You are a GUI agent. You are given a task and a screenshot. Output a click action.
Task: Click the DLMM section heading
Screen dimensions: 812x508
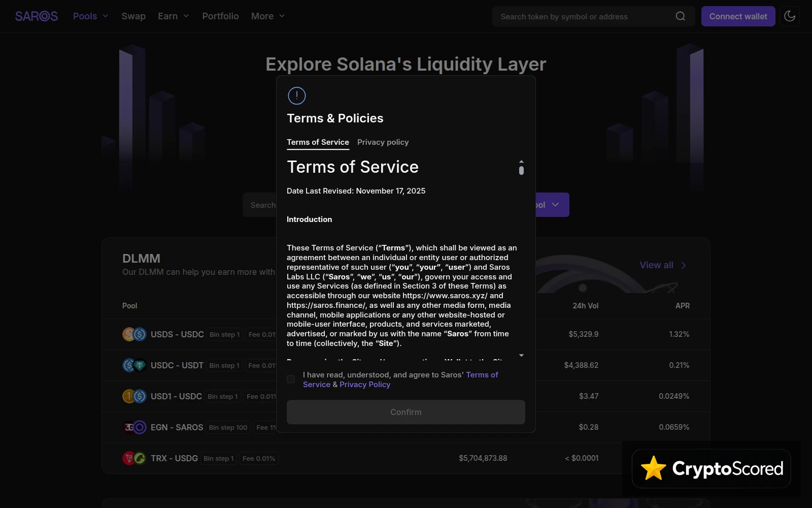[x=141, y=259]
